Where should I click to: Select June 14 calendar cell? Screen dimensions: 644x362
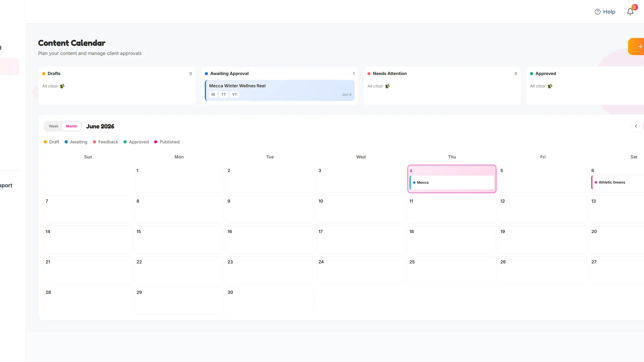[88, 240]
